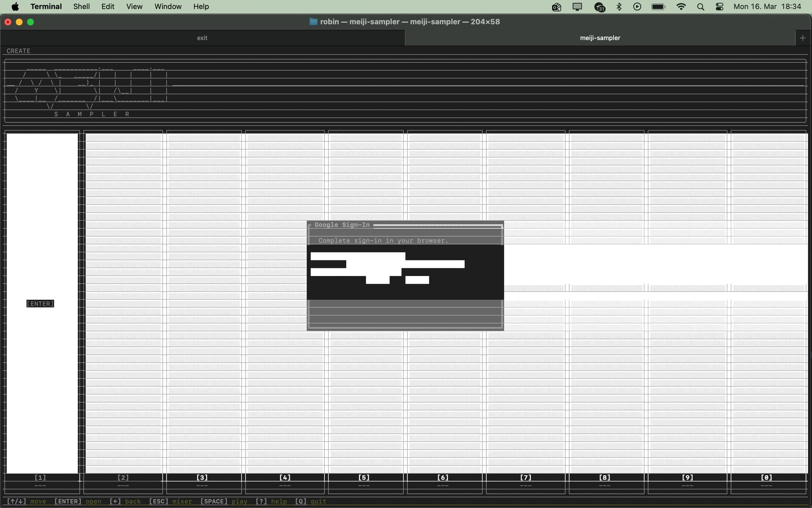Image resolution: width=812 pixels, height=508 pixels.
Task: Click the [SPACE] play hint
Action: (x=223, y=501)
